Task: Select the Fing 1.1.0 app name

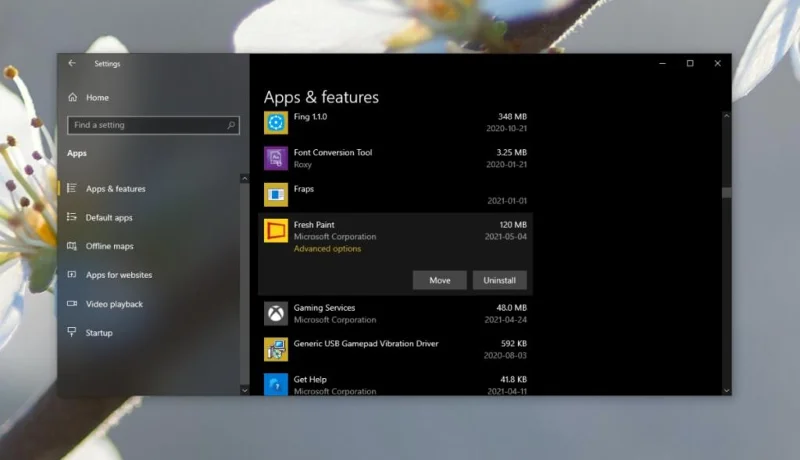Action: [310, 117]
